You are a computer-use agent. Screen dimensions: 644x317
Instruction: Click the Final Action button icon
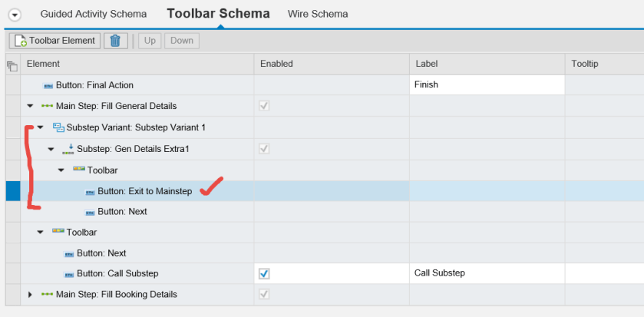48,85
